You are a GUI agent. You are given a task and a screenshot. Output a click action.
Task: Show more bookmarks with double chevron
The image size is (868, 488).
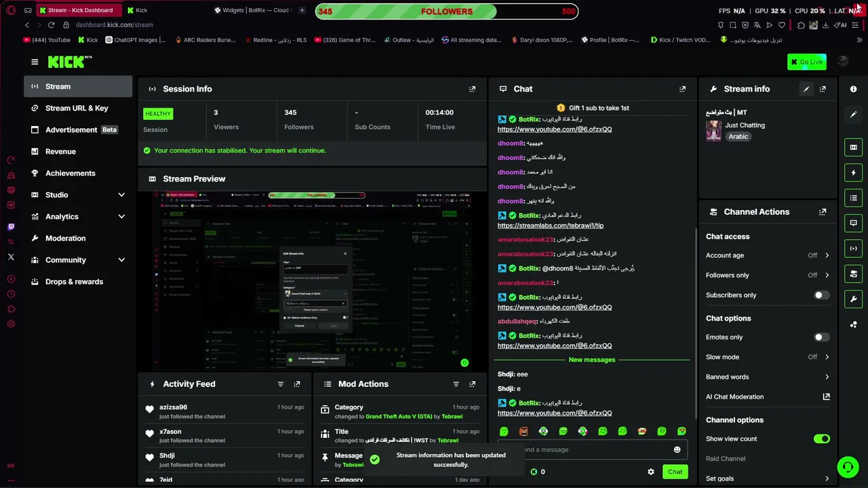859,40
